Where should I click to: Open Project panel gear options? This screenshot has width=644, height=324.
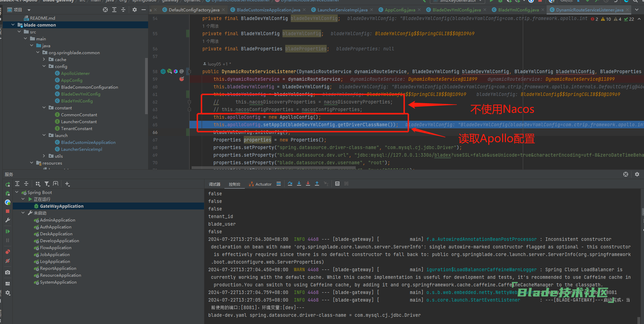(x=135, y=10)
